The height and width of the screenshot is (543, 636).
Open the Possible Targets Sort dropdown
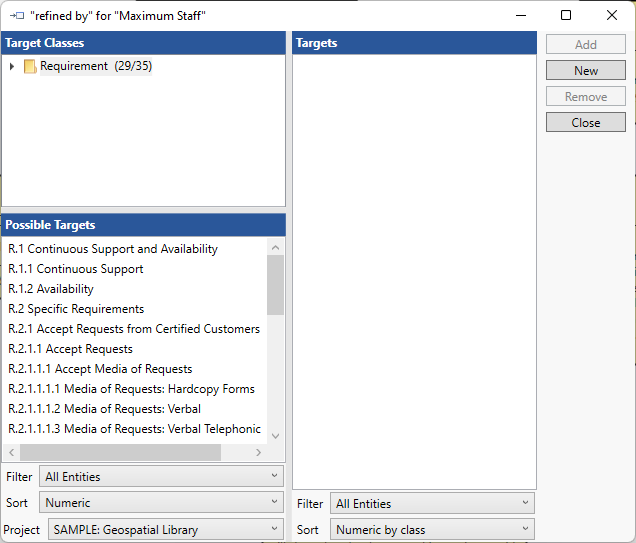point(161,503)
